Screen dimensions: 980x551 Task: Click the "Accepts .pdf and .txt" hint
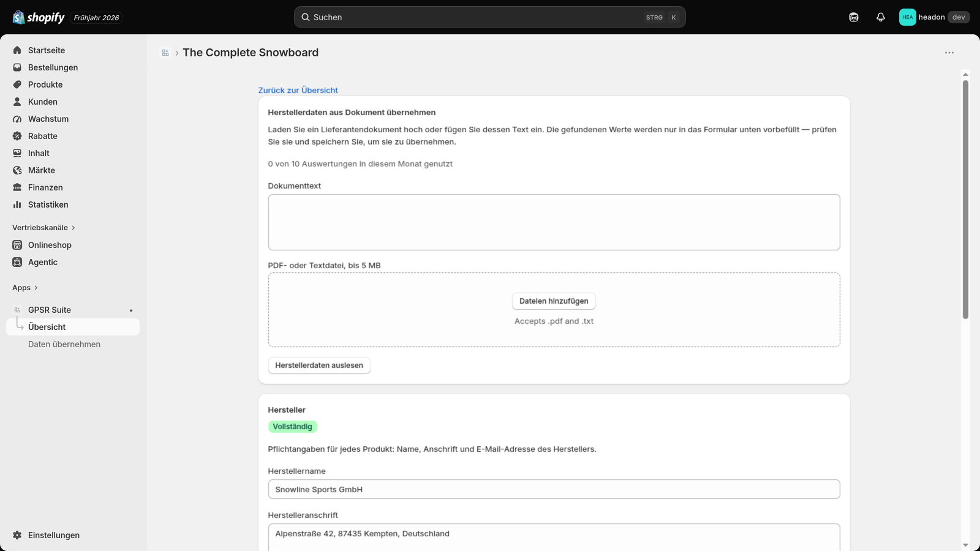point(554,321)
